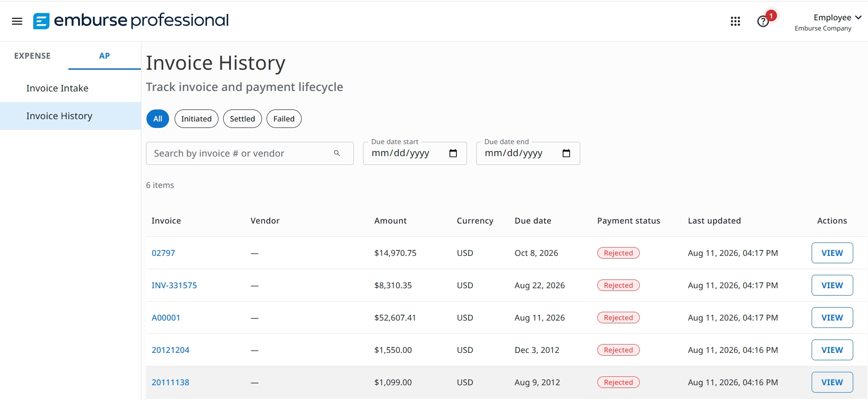The width and height of the screenshot is (868, 400).
Task: Select the All filter chip
Action: (158, 119)
